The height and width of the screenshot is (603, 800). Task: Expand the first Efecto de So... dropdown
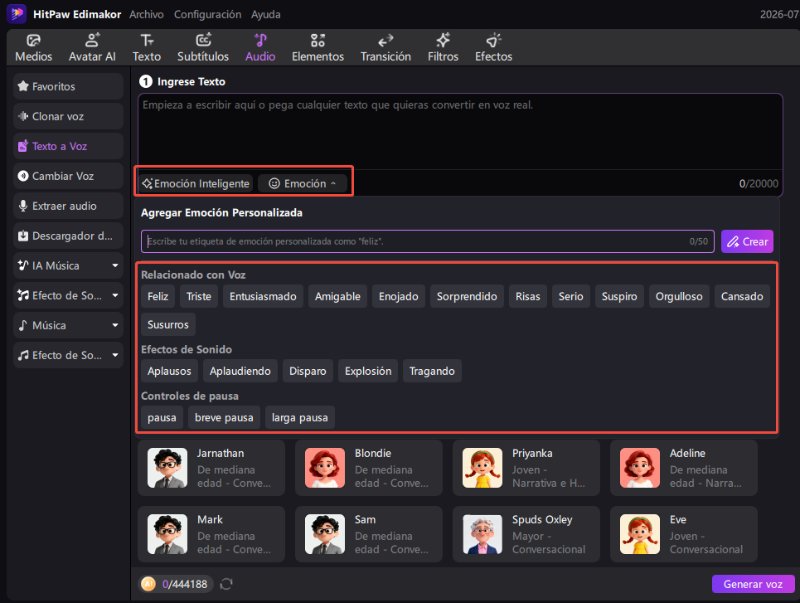115,295
